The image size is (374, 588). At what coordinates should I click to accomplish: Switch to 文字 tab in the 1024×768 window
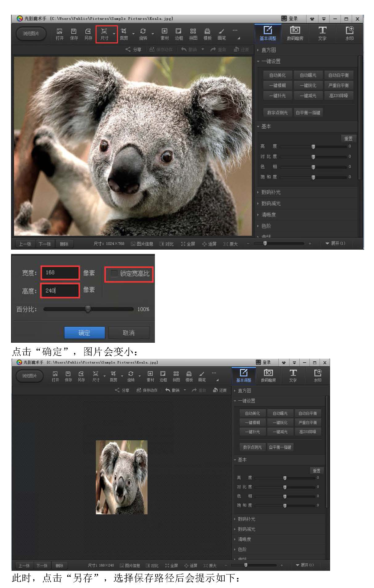coord(322,33)
